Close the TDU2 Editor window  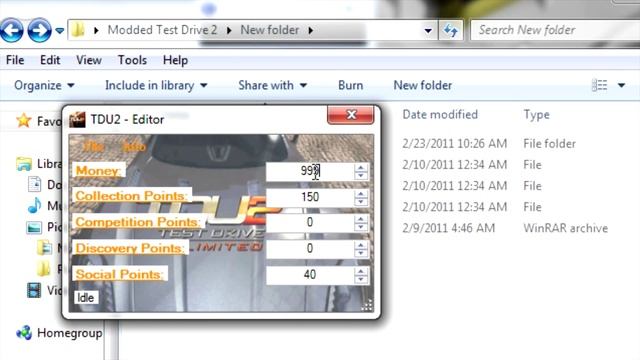(351, 115)
